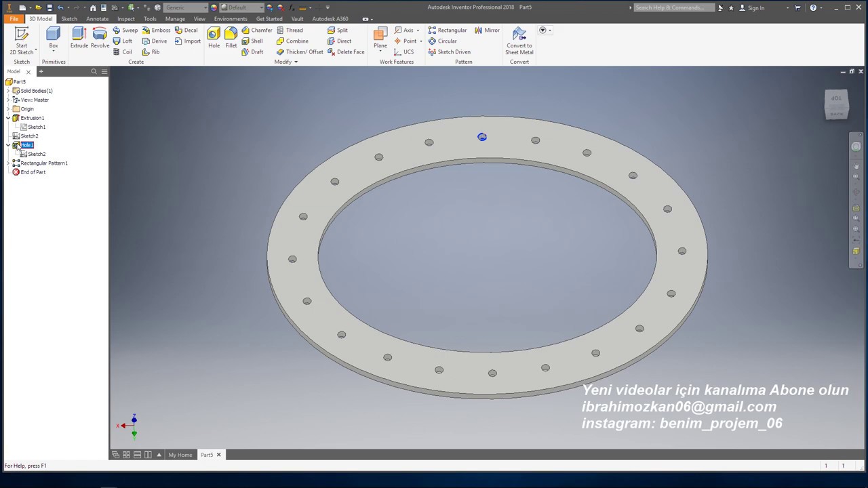The width and height of the screenshot is (868, 488).
Task: Switch to the Sketch ribbon tab
Action: click(69, 19)
